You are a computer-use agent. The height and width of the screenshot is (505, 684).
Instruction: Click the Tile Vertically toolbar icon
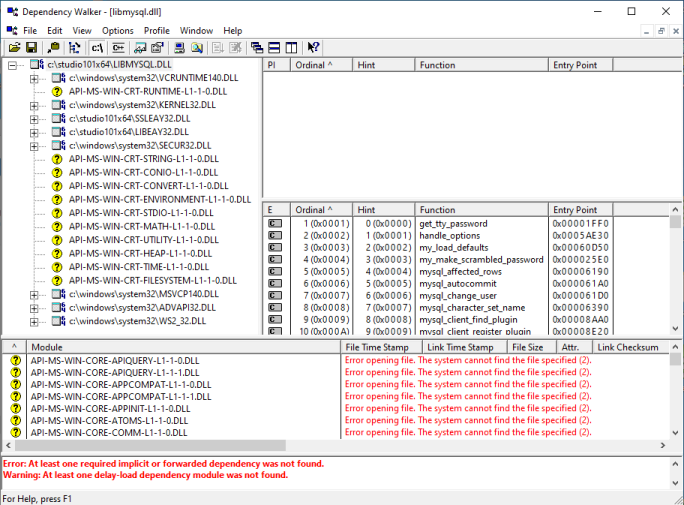[291, 48]
